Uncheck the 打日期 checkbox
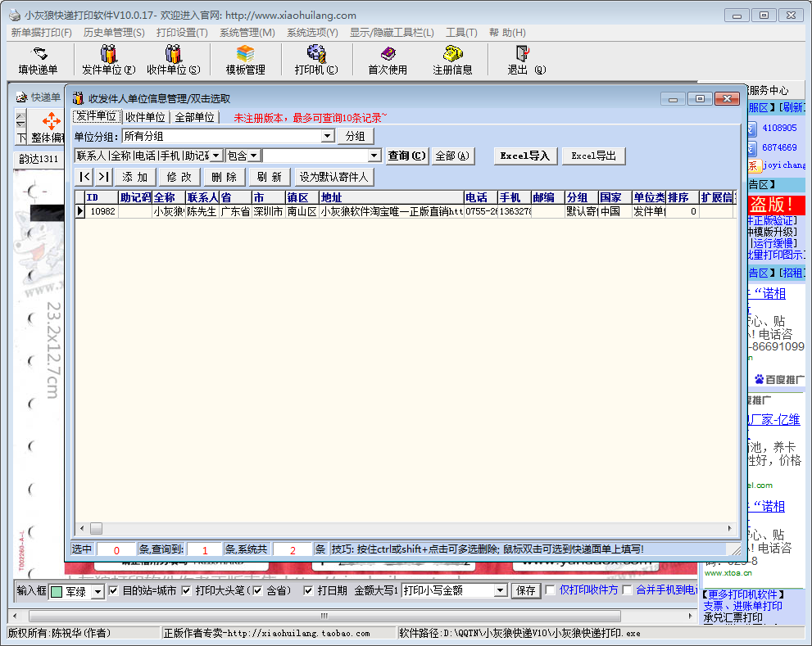 click(309, 590)
